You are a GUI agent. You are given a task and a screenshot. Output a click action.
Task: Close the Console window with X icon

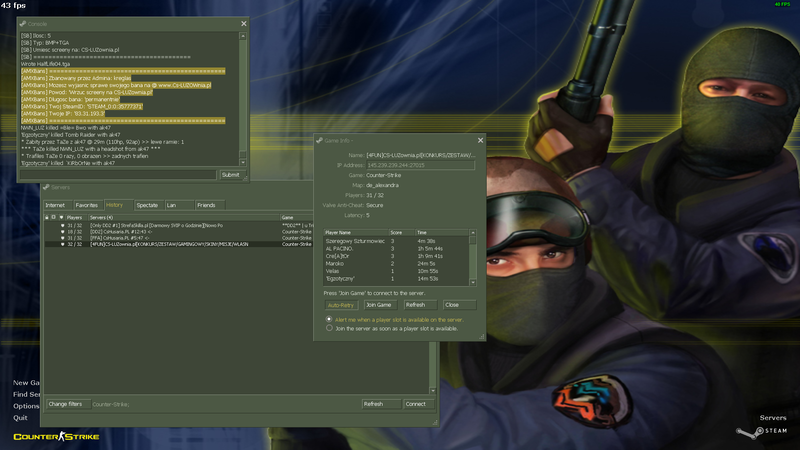(x=243, y=22)
